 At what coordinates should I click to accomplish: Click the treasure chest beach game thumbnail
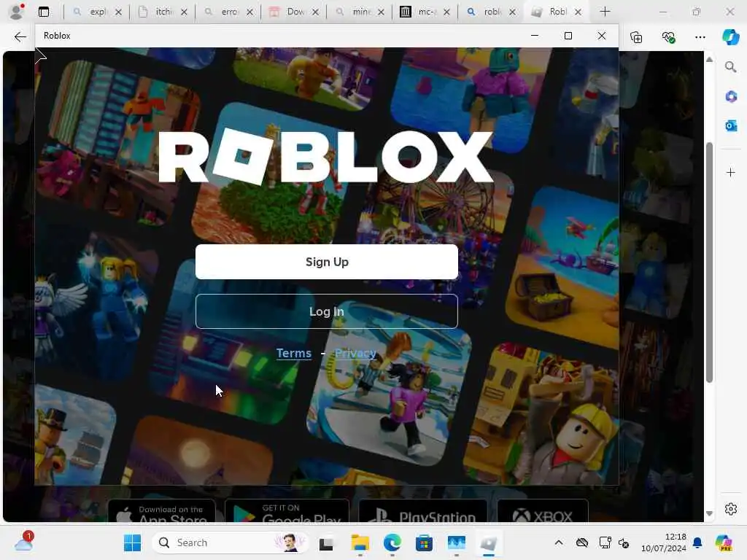[x=562, y=267]
